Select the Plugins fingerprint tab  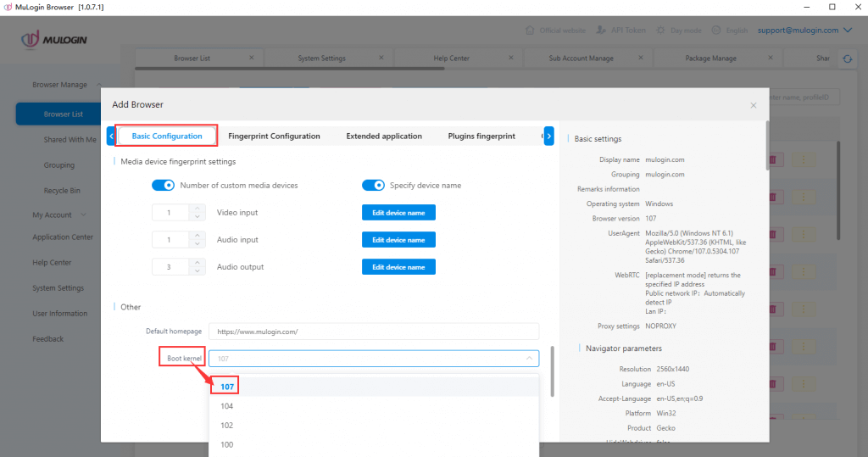point(481,136)
